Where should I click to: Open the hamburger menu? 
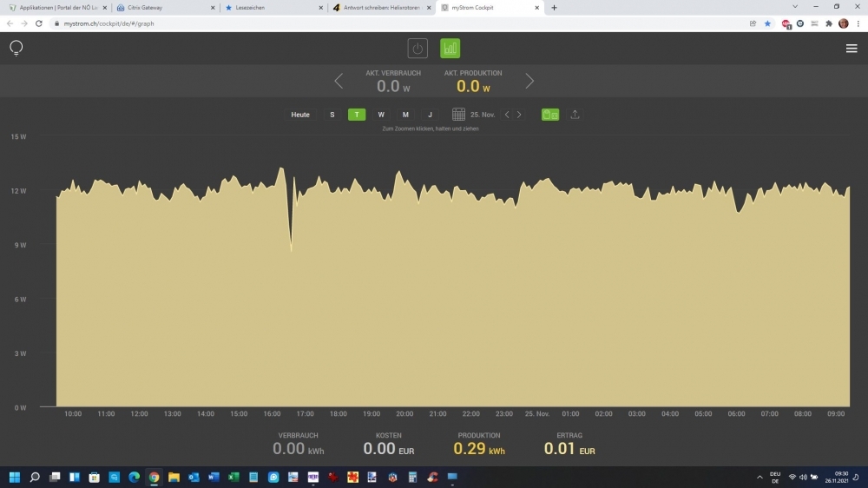click(x=851, y=49)
